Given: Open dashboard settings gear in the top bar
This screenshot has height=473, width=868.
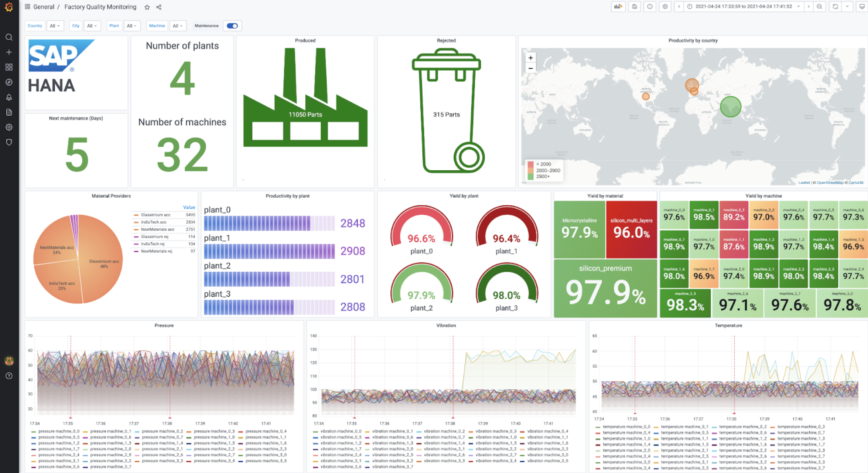Looking at the screenshot, I should tap(665, 7).
